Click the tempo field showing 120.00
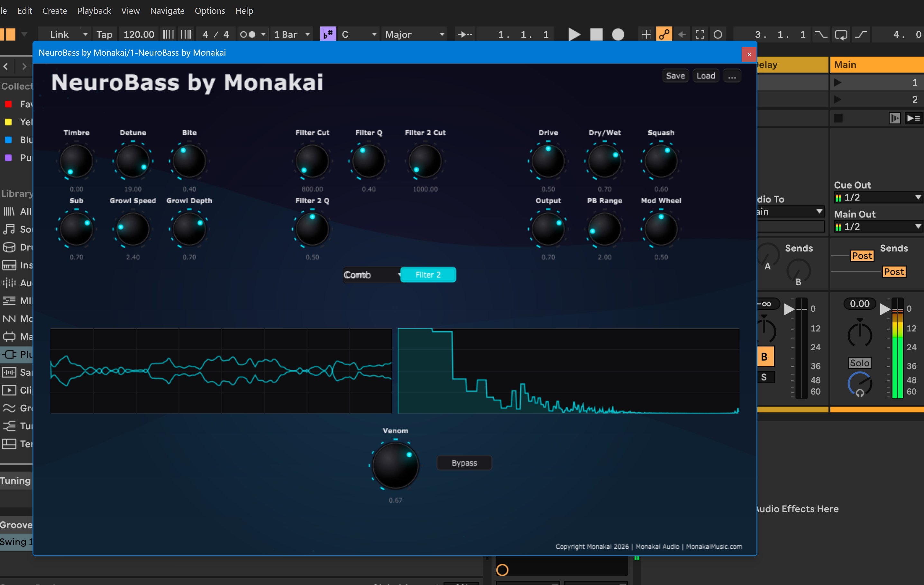924x585 pixels. [x=139, y=34]
